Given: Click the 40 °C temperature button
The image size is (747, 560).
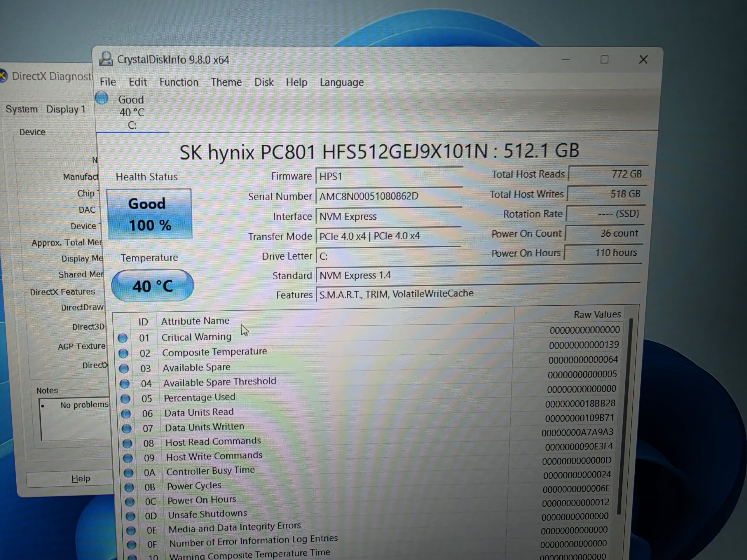Looking at the screenshot, I should pos(152,286).
